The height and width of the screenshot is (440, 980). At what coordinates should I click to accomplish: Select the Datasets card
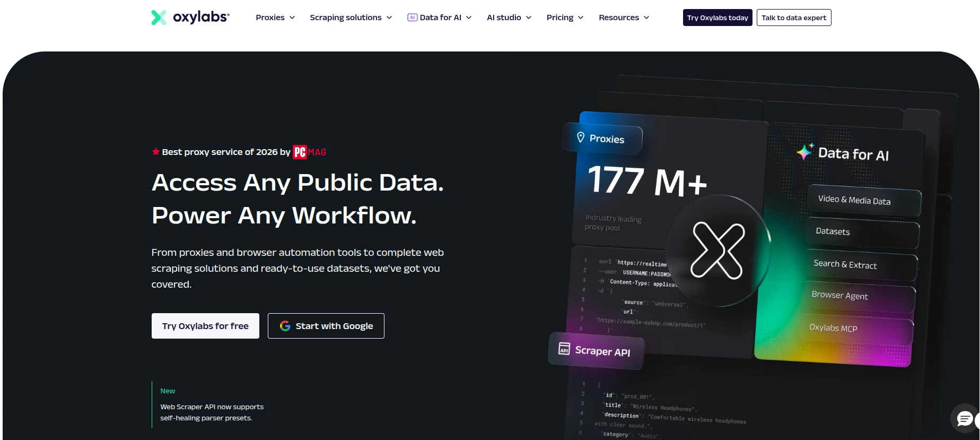(862, 232)
